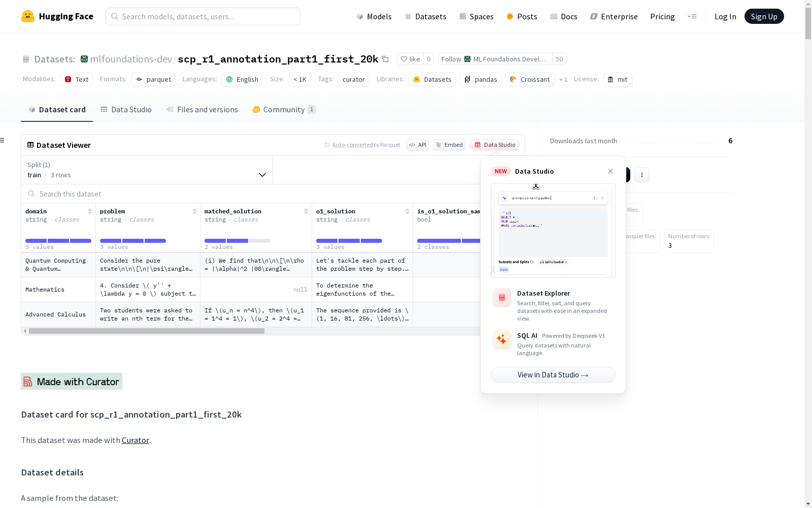Click the domain column histogram bars
This screenshot has width=812, height=508.
[58, 241]
